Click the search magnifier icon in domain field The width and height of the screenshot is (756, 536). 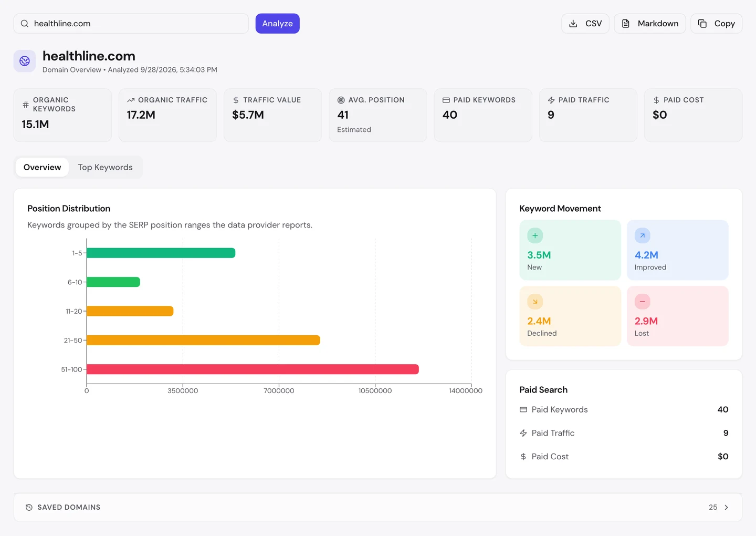(x=25, y=24)
